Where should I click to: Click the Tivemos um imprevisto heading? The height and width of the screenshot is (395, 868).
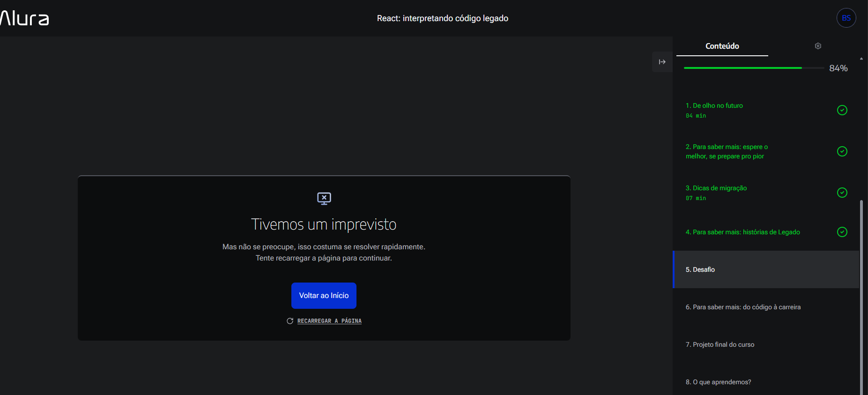coord(324,224)
